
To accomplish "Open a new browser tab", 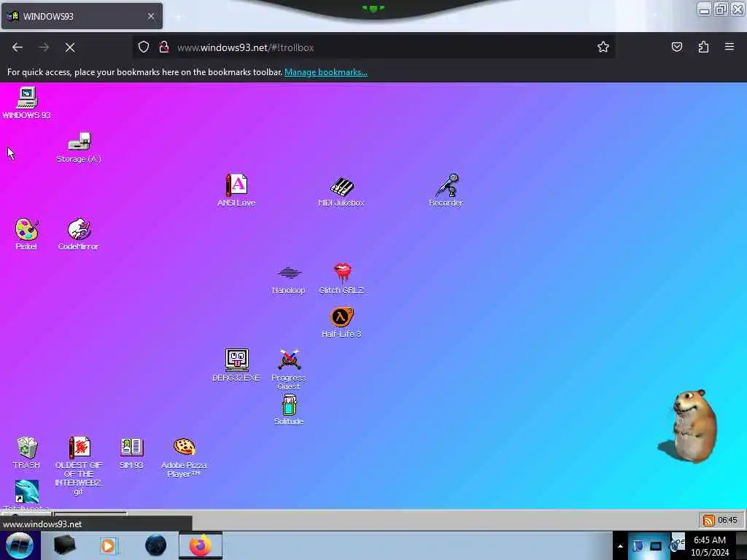I will click(x=178, y=17).
